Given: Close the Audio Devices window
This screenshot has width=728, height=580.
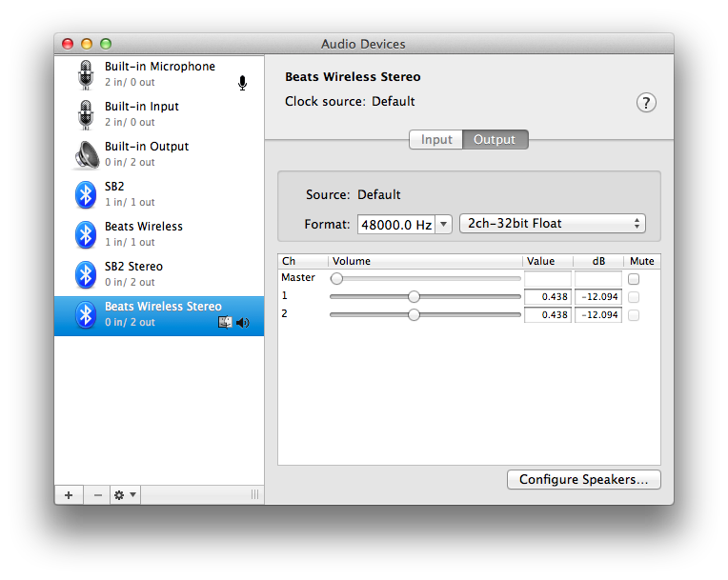Looking at the screenshot, I should point(68,44).
